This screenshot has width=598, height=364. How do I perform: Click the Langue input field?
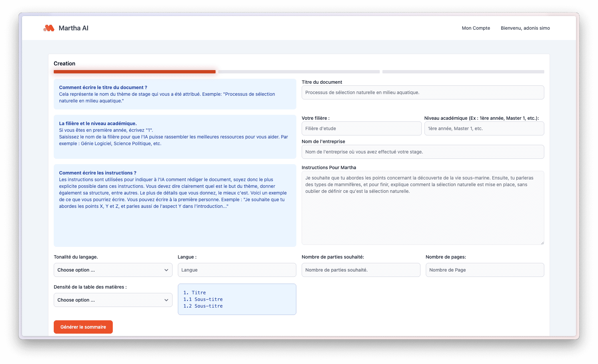(237, 270)
